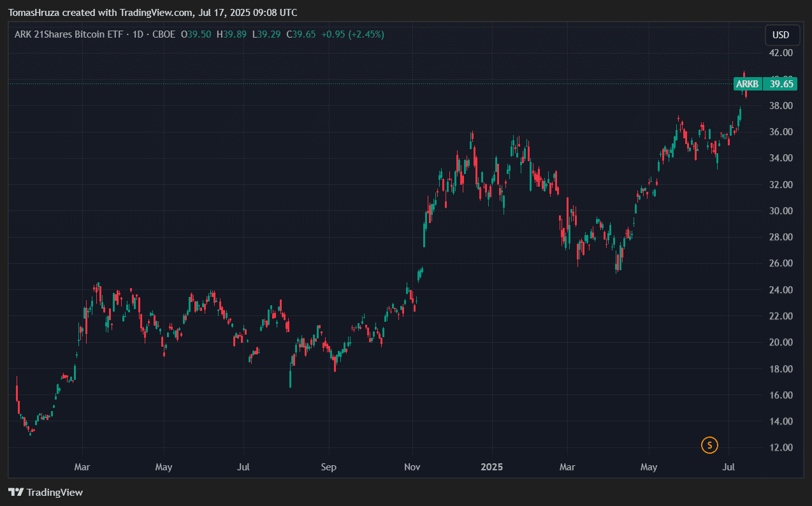Select the H39.89 high value

[x=232, y=34]
